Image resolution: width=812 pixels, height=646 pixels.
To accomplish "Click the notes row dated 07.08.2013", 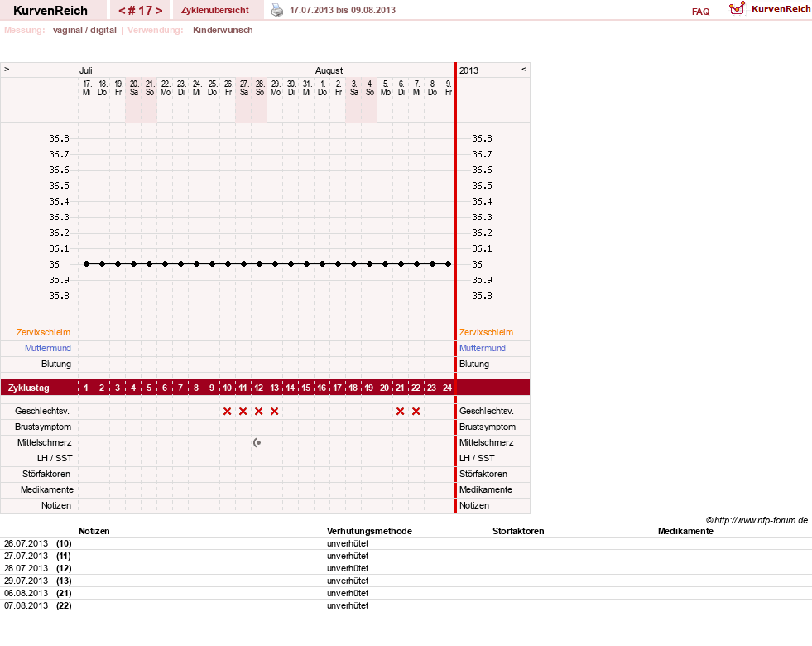I will (406, 605).
